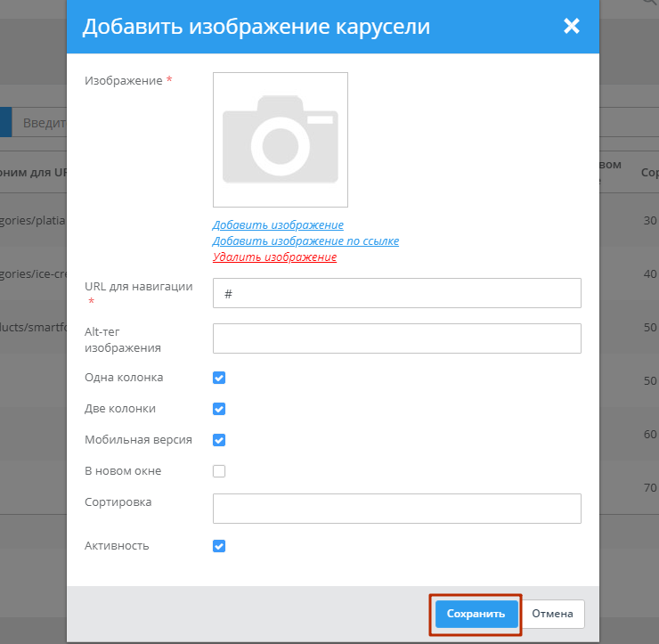This screenshot has width=659, height=644.
Task: Click the 'gories/platia' table row cell
Action: coord(33,219)
